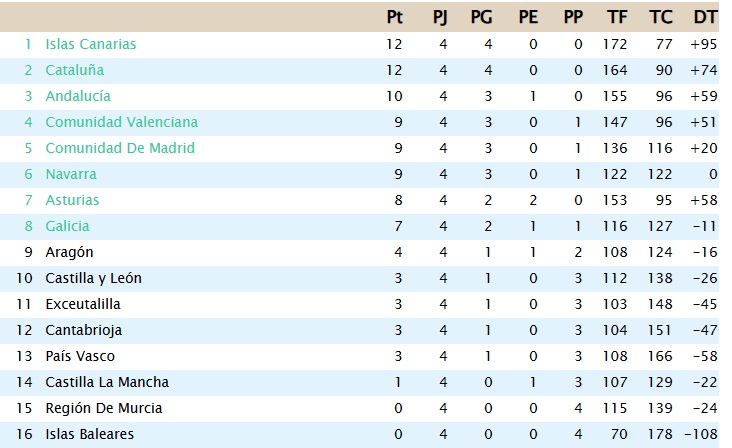This screenshot has width=732, height=448.
Task: Click the Islas Baleares team name
Action: (89, 434)
